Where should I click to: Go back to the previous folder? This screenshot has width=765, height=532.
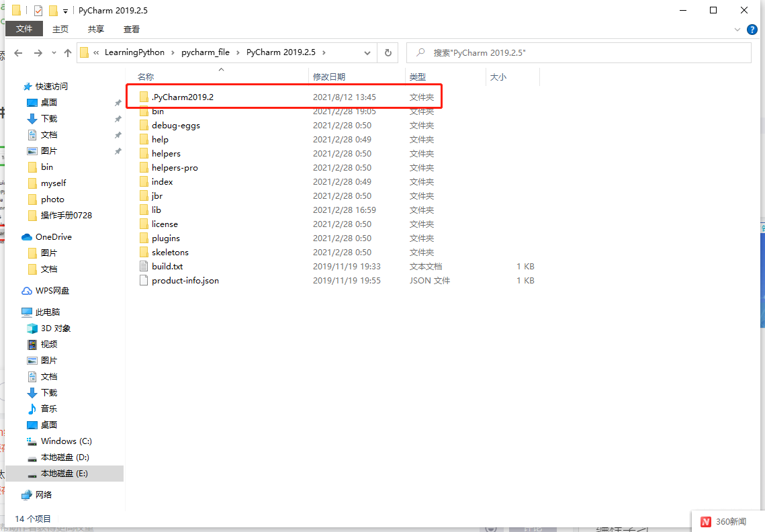[x=19, y=52]
